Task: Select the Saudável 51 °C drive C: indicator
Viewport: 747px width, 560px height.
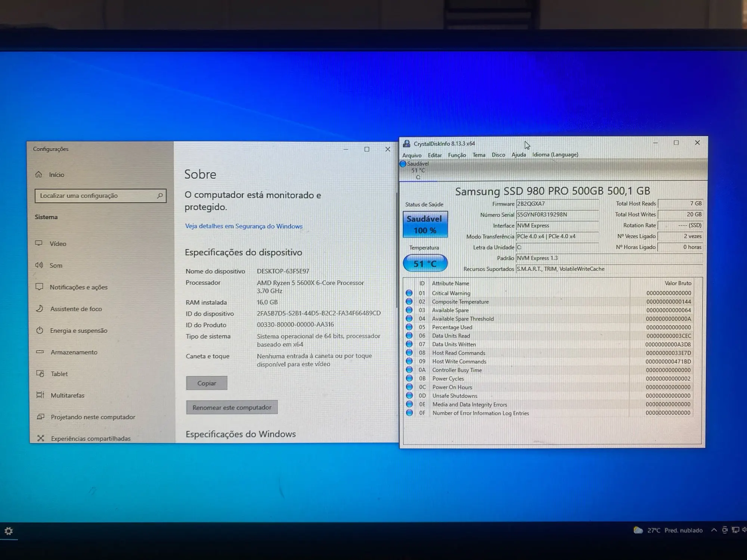Action: click(417, 170)
